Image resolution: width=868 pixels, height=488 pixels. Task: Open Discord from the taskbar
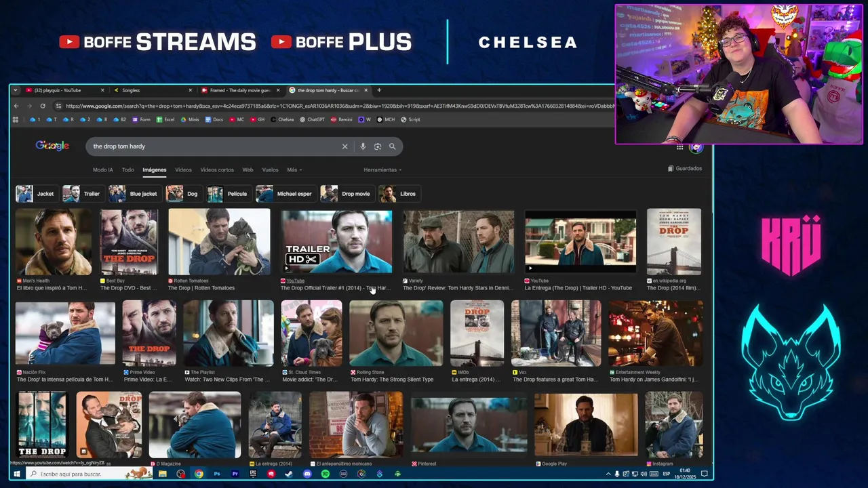pos(307,474)
